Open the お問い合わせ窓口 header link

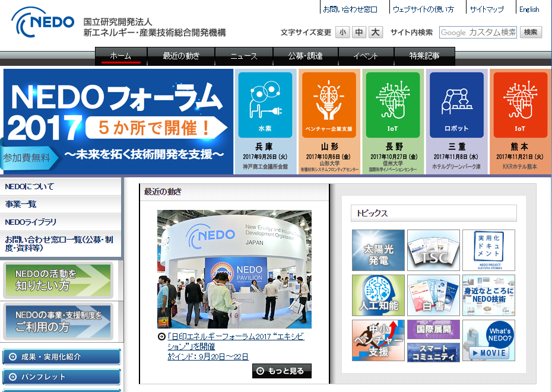click(350, 9)
